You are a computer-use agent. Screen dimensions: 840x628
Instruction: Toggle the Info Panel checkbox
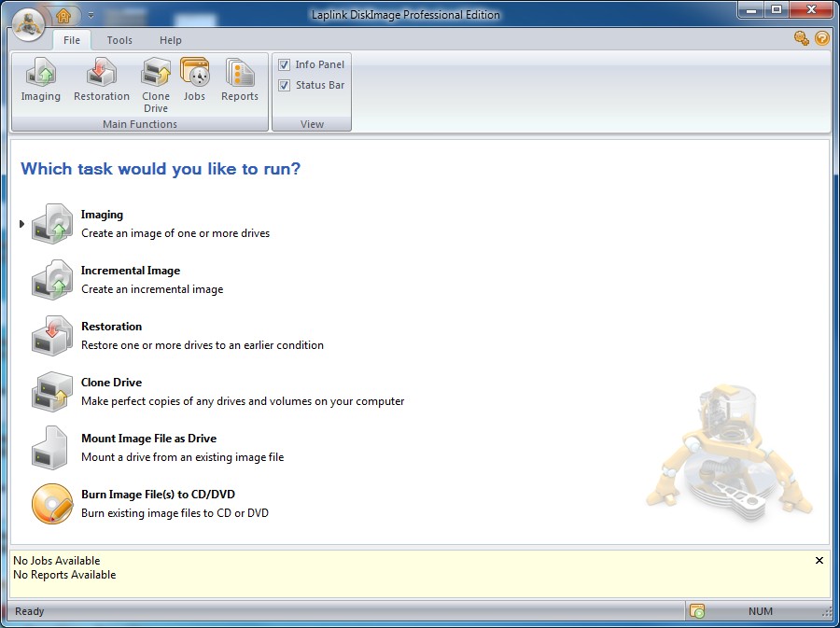(x=285, y=64)
